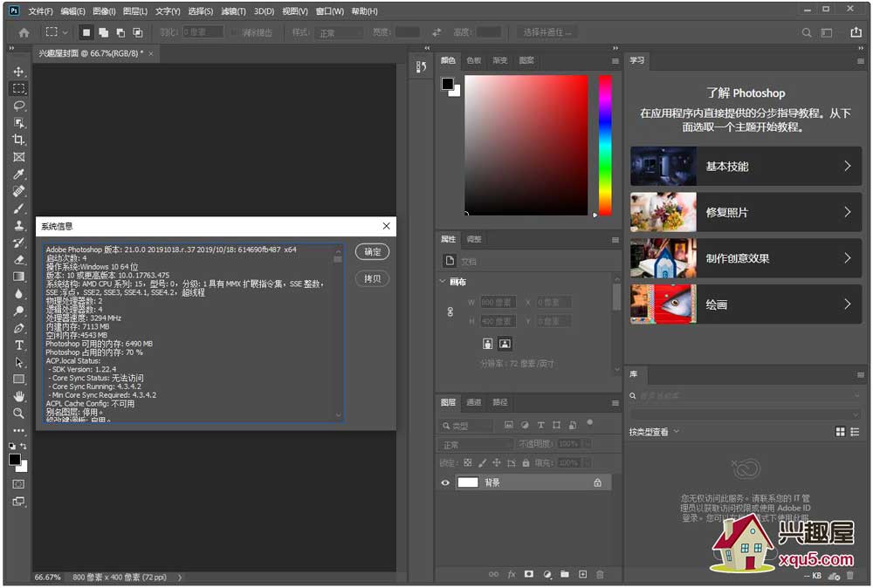Choose Subtract from Selection mode button
The height and width of the screenshot is (588, 873).
pyautogui.click(x=120, y=33)
